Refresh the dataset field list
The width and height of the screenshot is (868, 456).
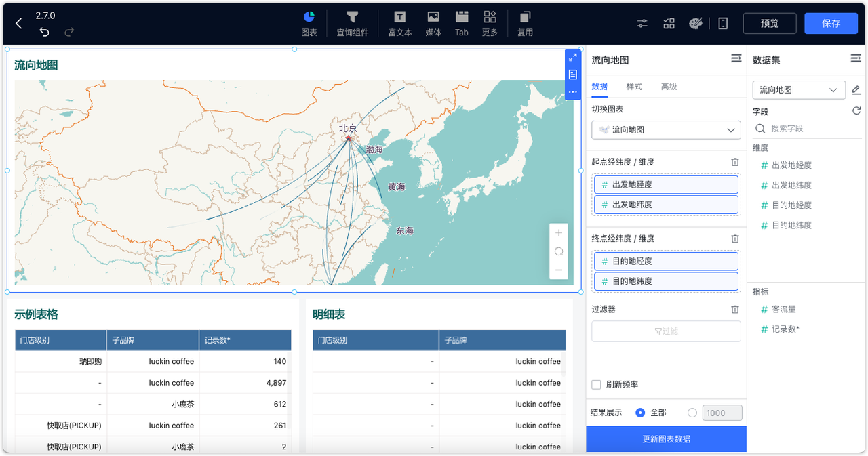857,111
